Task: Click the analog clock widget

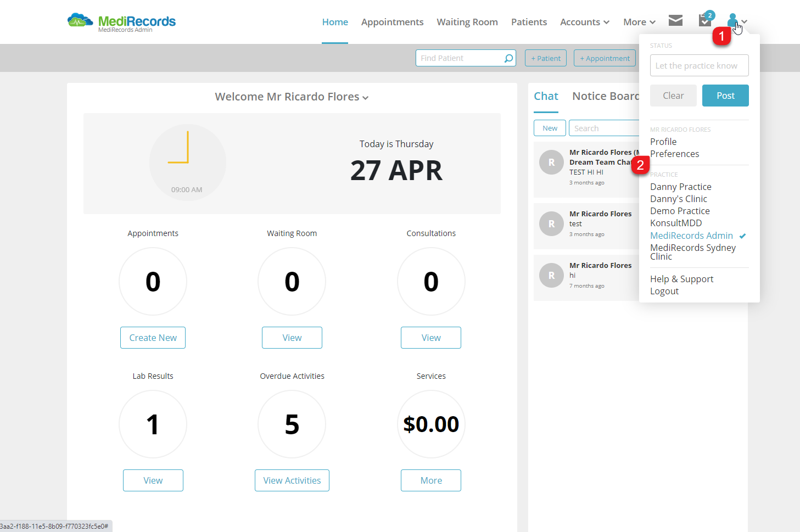Action: (187, 163)
